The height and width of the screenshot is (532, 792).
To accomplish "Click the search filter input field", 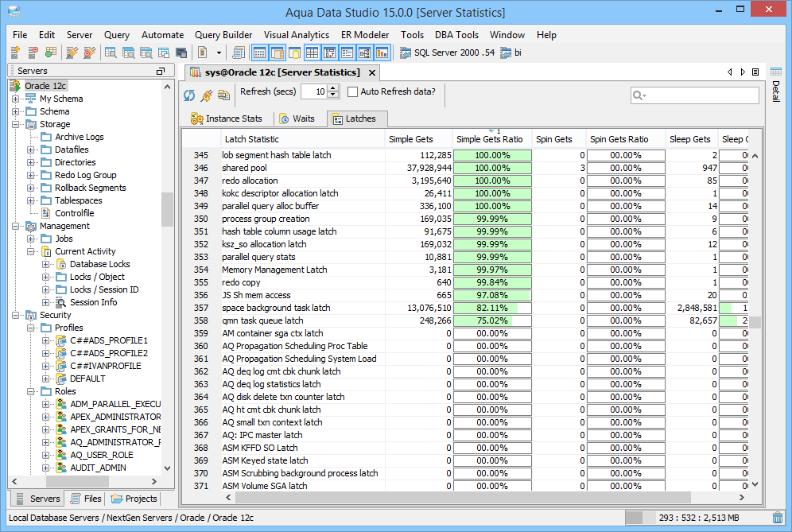I will (694, 95).
